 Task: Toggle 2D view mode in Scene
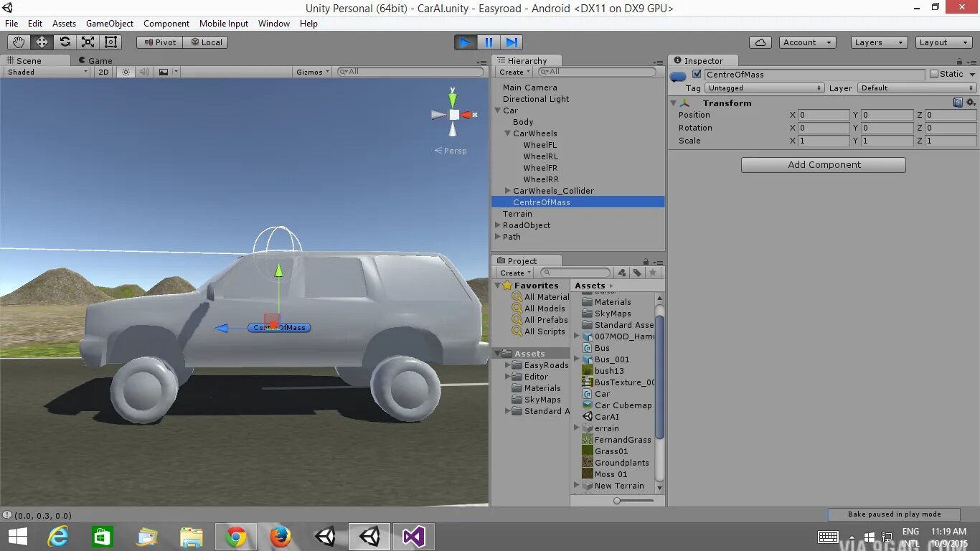point(104,72)
